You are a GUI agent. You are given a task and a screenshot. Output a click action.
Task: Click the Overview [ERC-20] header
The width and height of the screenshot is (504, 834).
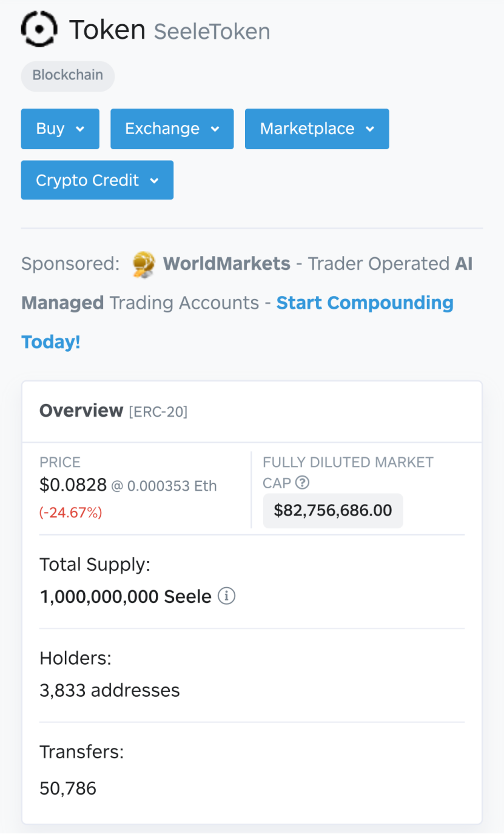(x=113, y=411)
